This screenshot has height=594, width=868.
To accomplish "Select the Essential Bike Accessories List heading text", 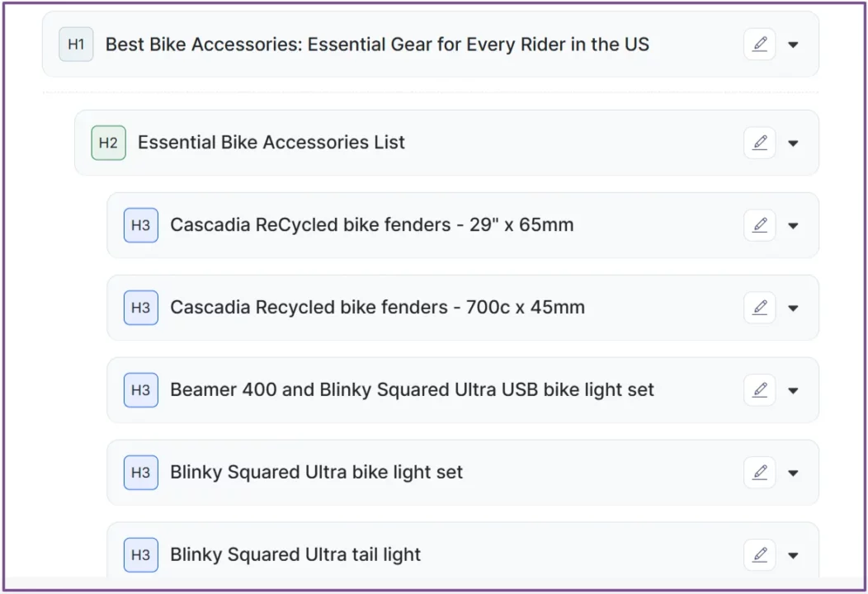I will pyautogui.click(x=272, y=143).
